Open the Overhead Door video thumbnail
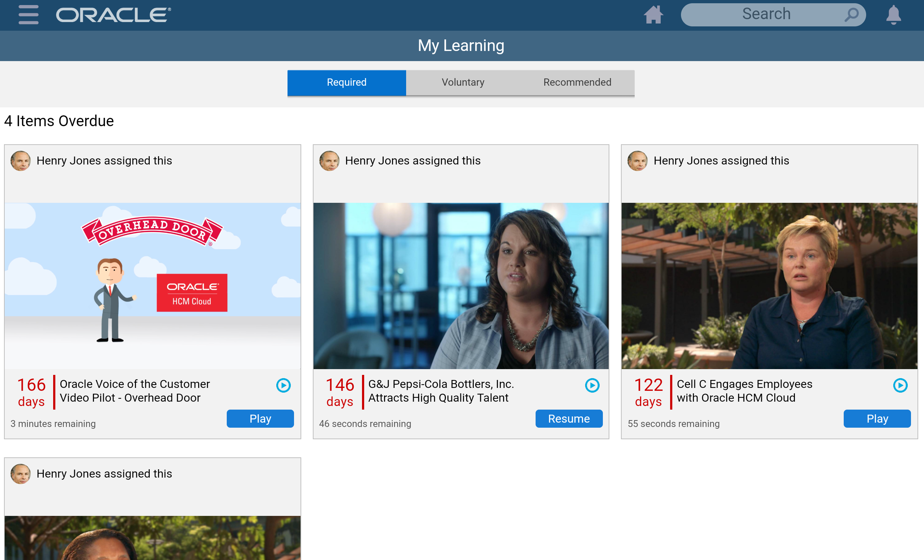Viewport: 924px width, 560px height. point(153,286)
